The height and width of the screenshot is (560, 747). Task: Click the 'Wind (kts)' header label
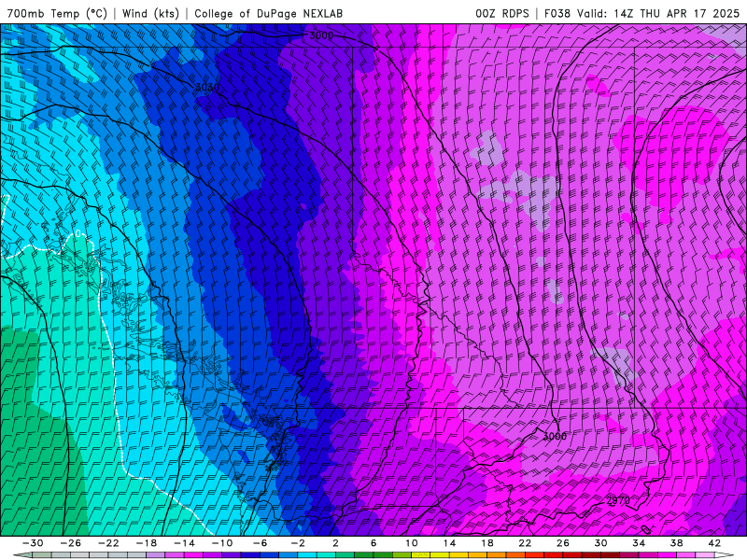coord(151,13)
